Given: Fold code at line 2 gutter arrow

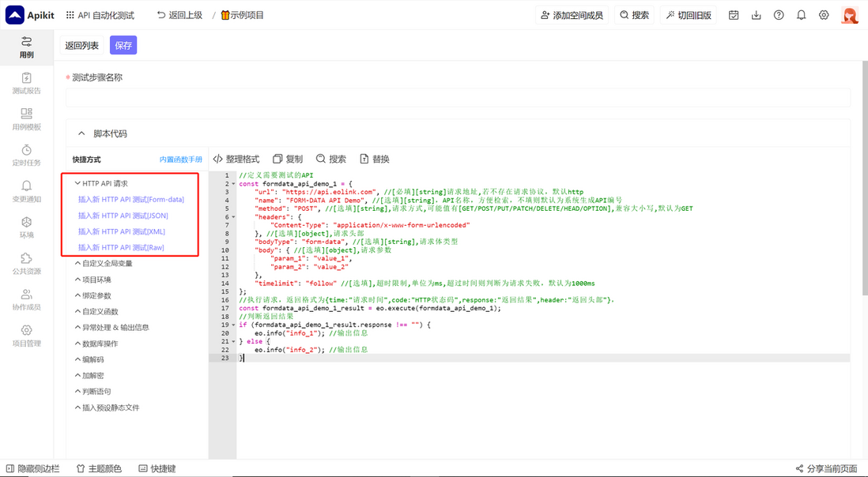Looking at the screenshot, I should click(x=234, y=184).
